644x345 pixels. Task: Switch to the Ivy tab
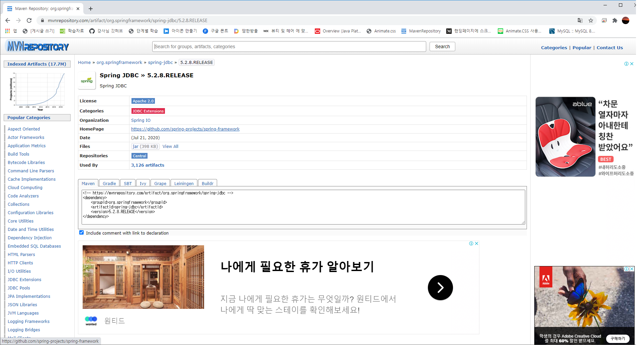143,183
